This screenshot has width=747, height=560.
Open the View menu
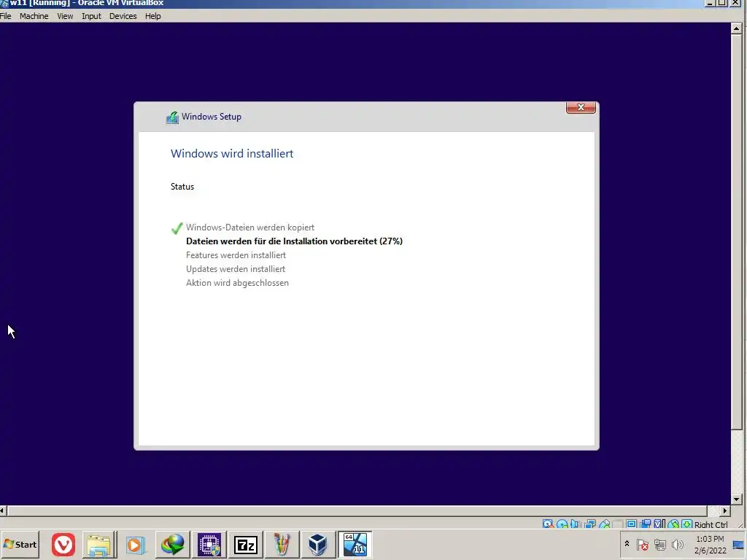[x=65, y=16]
